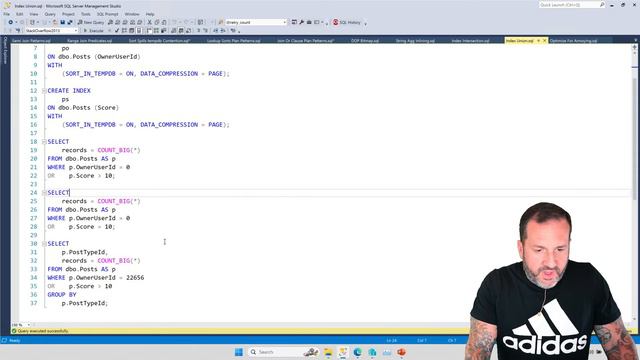Viewport: 640px width, 360px height.
Task: Toggle Results to Grid
Action: pyautogui.click(x=181, y=31)
